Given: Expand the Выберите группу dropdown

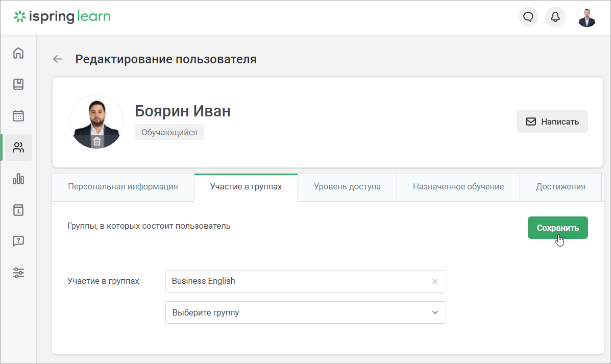Looking at the screenshot, I should 305,312.
